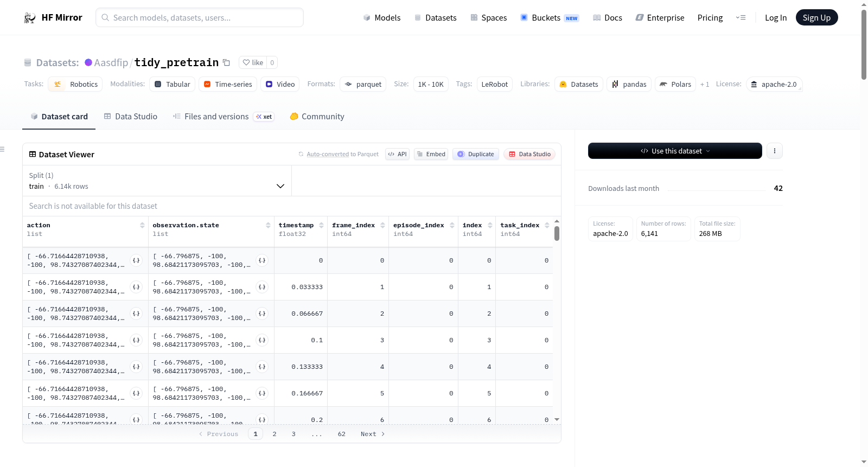Click the Log In link
Image resolution: width=868 pixels, height=467 pixels.
click(x=775, y=17)
